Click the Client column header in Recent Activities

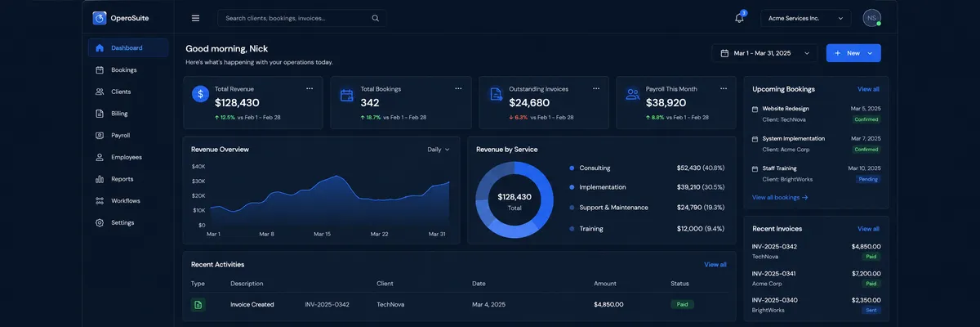click(x=385, y=284)
